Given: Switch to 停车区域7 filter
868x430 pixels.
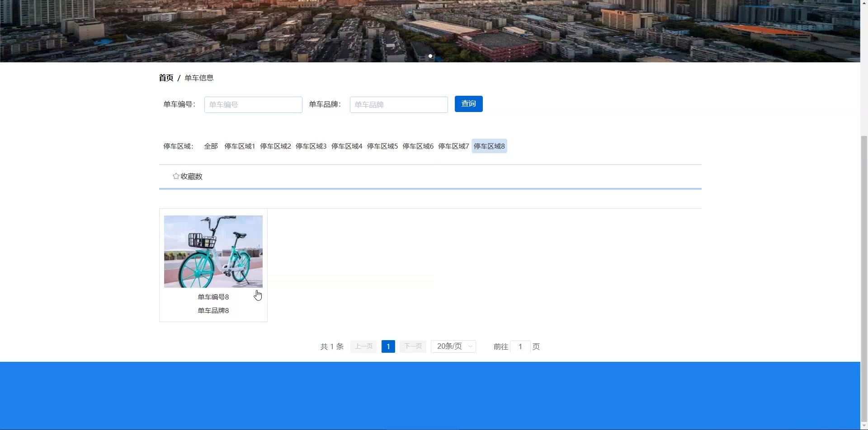Looking at the screenshot, I should (x=453, y=146).
